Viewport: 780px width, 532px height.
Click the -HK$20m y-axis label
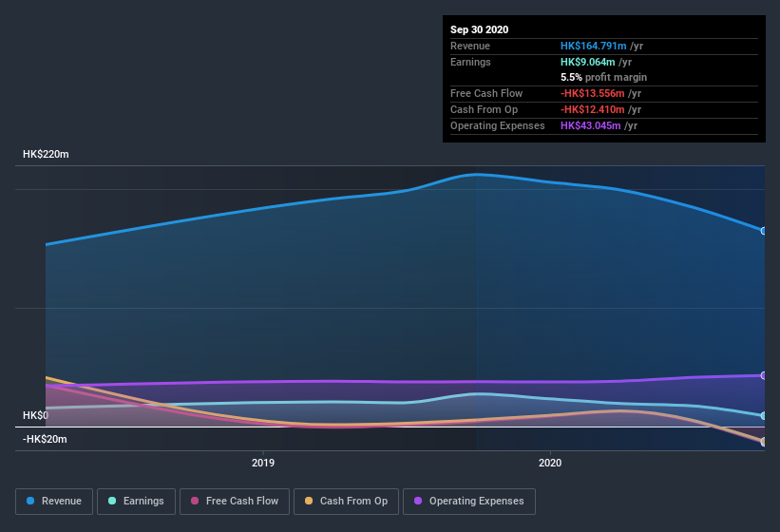point(45,439)
